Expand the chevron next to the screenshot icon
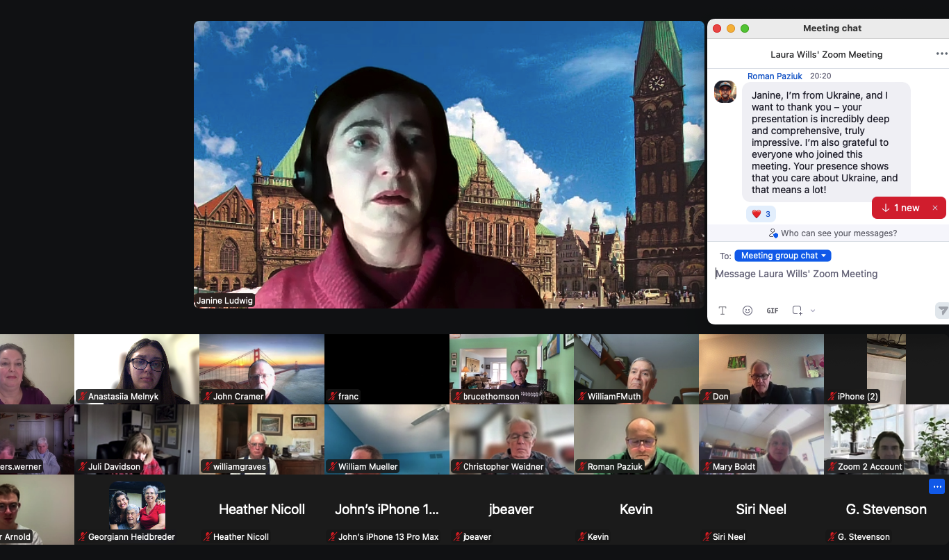This screenshot has width=949, height=560. pyautogui.click(x=813, y=311)
